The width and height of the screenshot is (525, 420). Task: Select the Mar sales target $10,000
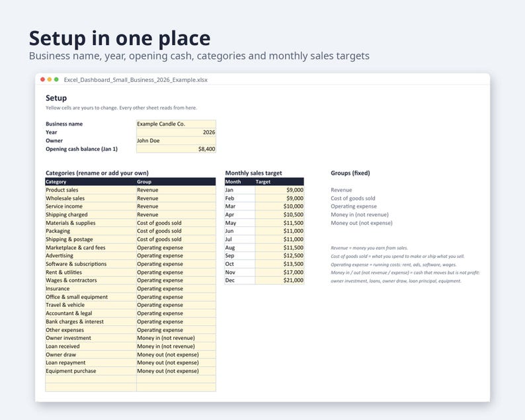pyautogui.click(x=280, y=206)
